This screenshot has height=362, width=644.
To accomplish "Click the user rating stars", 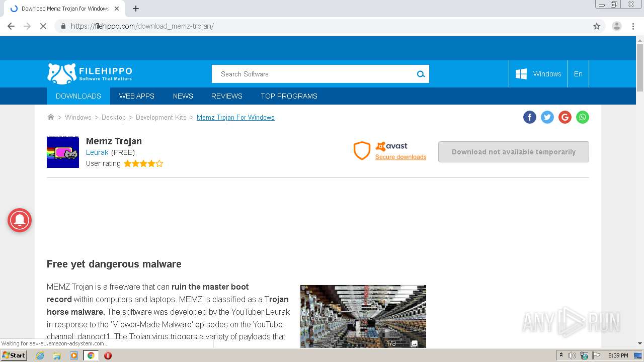I will click(x=143, y=163).
